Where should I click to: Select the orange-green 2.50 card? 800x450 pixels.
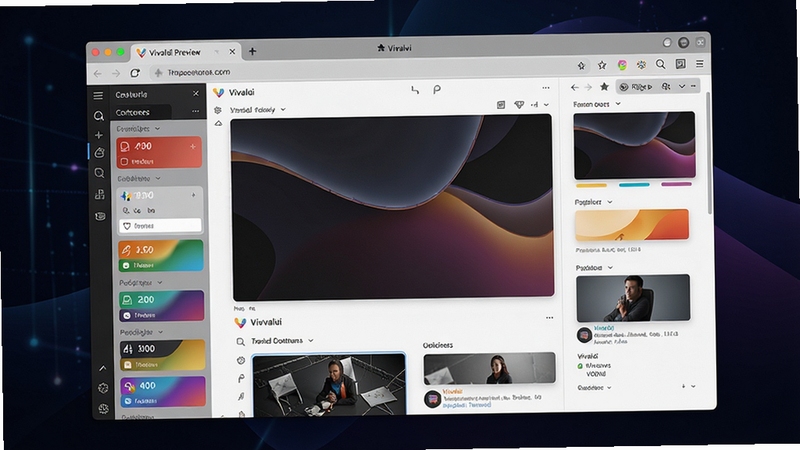click(x=161, y=256)
